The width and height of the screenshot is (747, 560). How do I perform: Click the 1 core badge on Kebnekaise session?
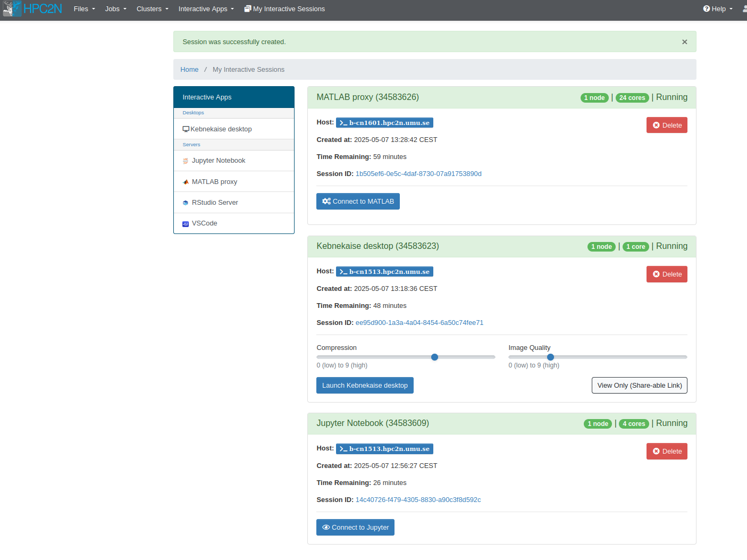tap(635, 247)
